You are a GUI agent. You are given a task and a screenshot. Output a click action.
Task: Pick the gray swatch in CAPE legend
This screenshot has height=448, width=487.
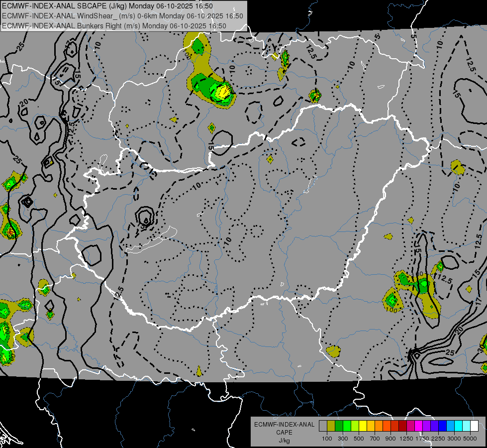click(323, 426)
